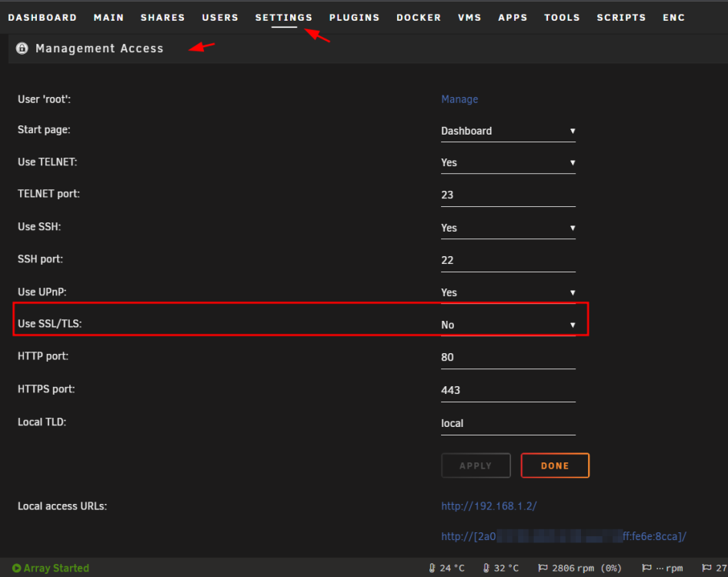This screenshot has height=577, width=728.
Task: Open the Tools tab
Action: tap(562, 18)
